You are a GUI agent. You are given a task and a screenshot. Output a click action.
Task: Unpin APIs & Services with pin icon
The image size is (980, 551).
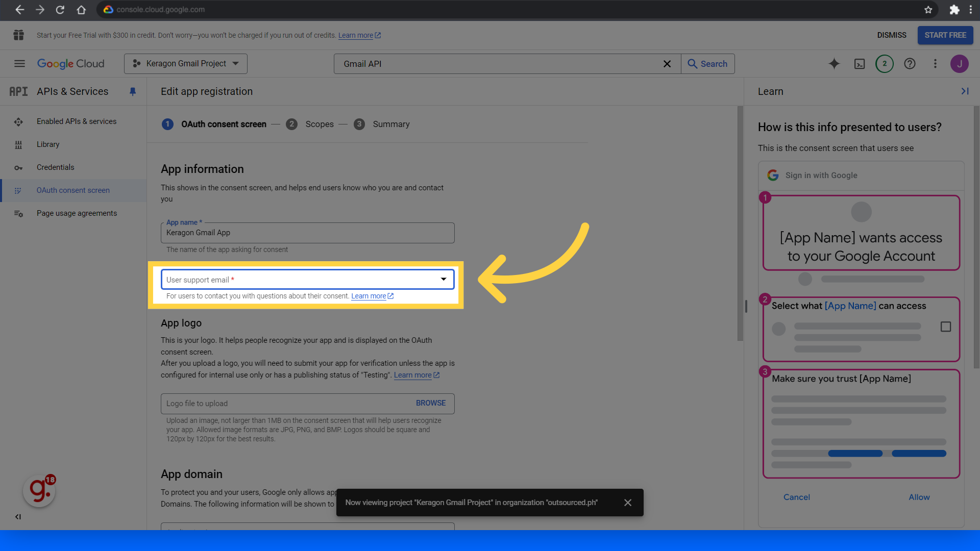[x=133, y=92]
